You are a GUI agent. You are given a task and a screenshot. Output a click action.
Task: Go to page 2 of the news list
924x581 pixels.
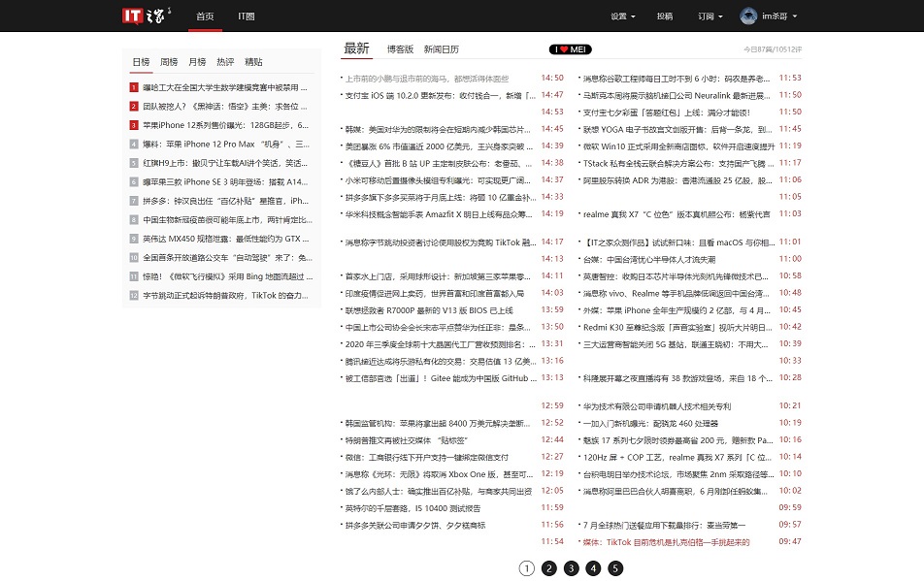[x=548, y=568]
